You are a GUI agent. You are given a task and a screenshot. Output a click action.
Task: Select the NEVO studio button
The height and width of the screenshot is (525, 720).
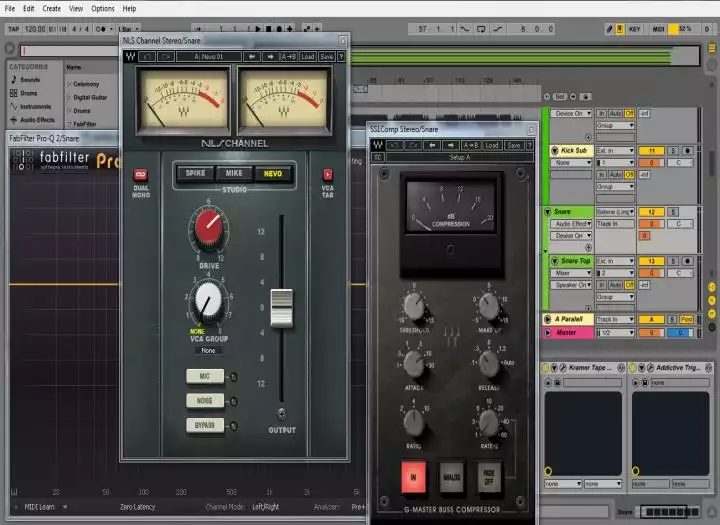[x=273, y=174]
